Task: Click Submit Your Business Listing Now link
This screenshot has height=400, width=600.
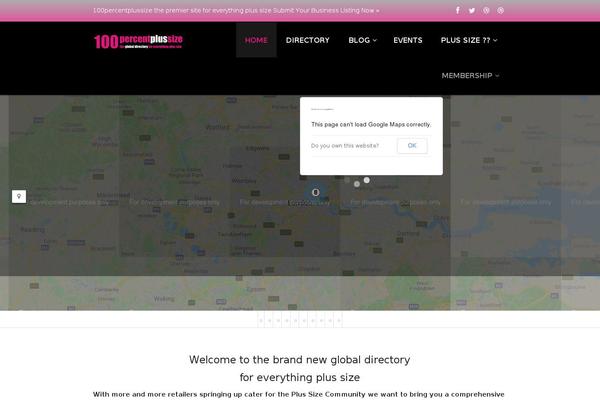Action: point(326,11)
